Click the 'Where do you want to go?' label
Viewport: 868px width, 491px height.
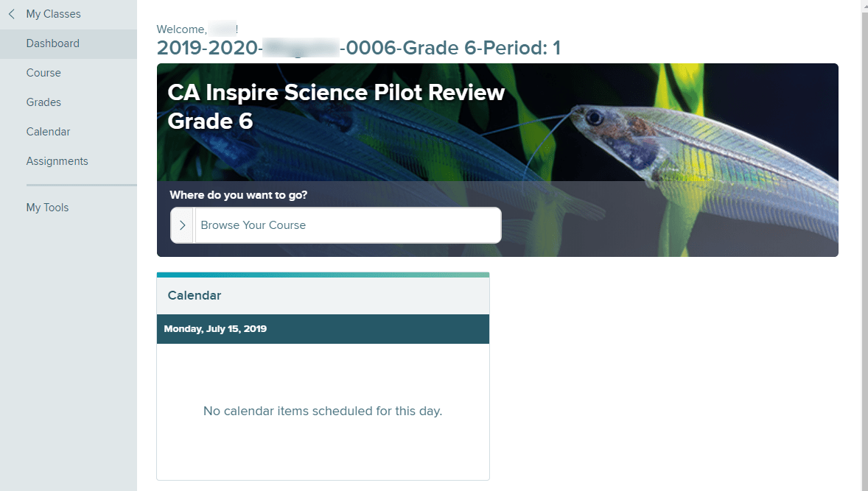click(x=237, y=194)
